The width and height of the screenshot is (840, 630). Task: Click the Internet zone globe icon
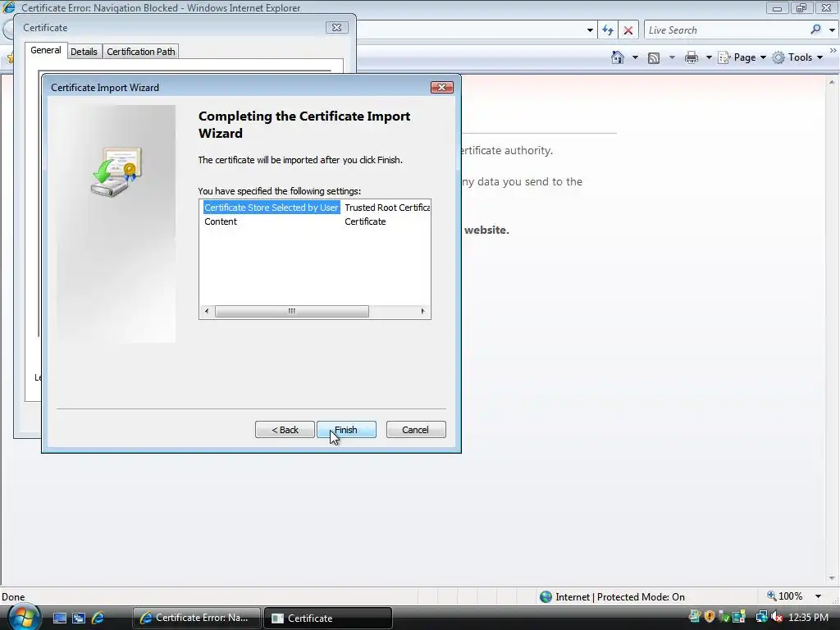click(546, 597)
